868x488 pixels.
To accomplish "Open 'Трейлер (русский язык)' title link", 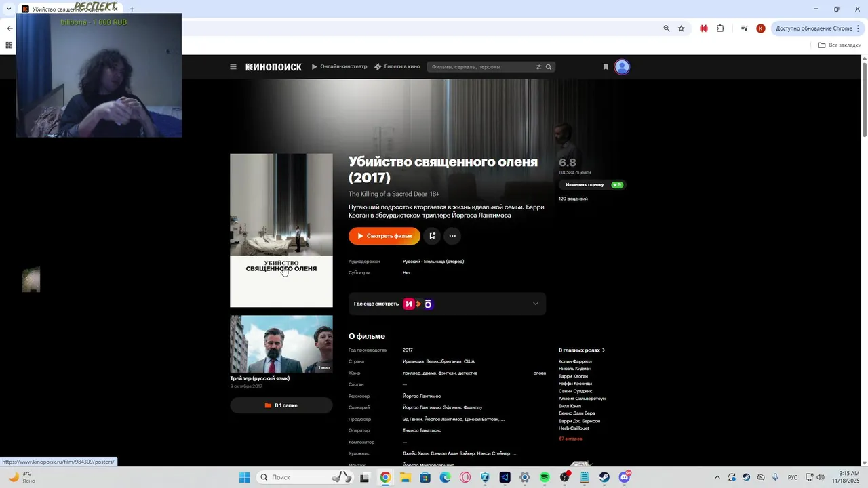I will pyautogui.click(x=260, y=378).
